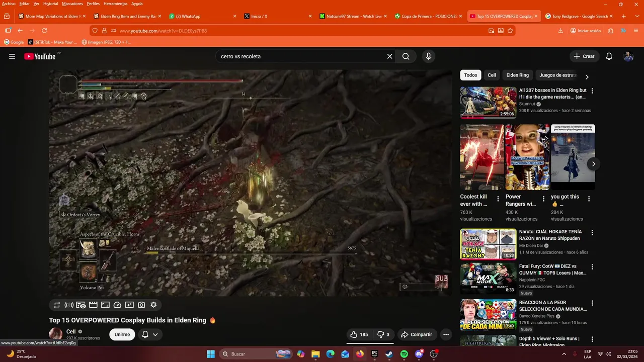Open Steam from the taskbar
Image resolution: width=644 pixels, height=362 pixels.
[x=389, y=354]
